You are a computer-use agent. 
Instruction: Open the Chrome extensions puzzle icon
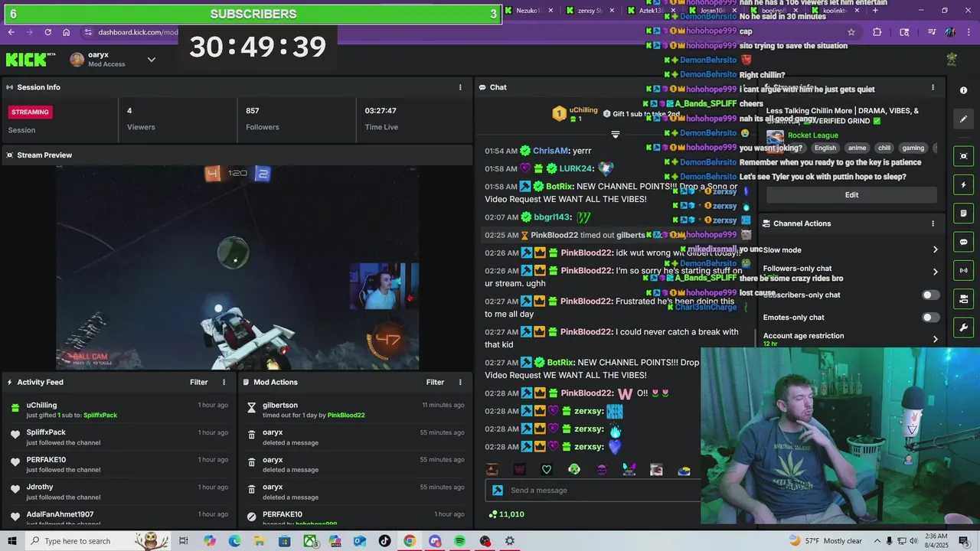pyautogui.click(x=877, y=32)
